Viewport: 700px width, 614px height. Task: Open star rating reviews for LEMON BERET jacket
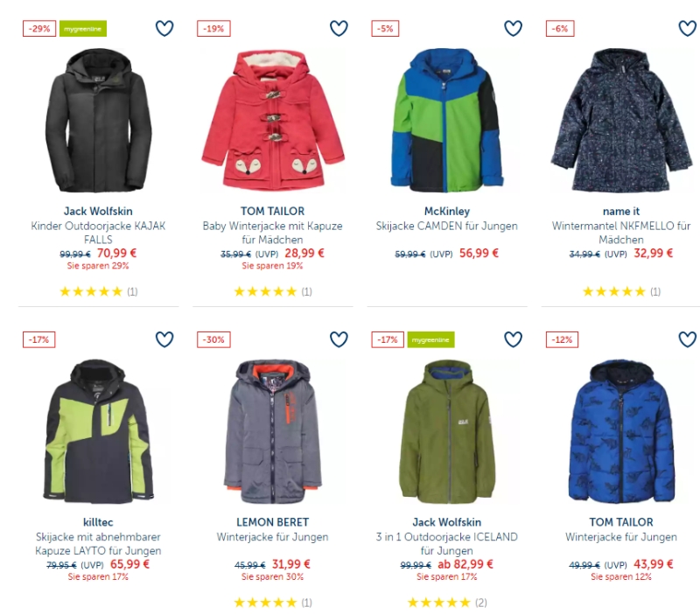pos(273,603)
